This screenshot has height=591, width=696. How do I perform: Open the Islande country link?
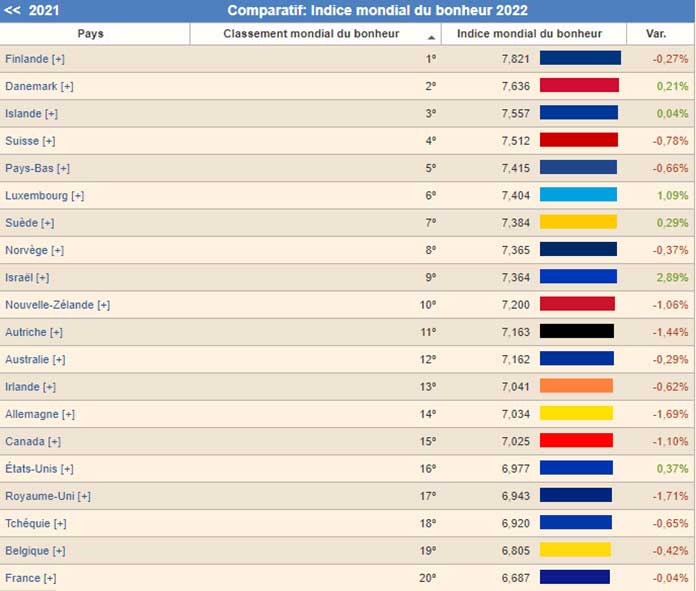pos(23,114)
